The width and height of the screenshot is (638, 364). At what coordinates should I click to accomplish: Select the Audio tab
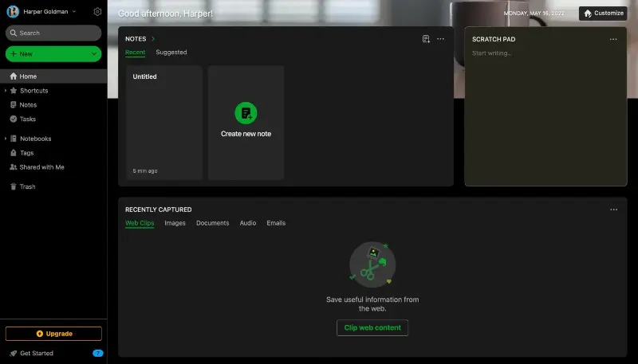[248, 223]
